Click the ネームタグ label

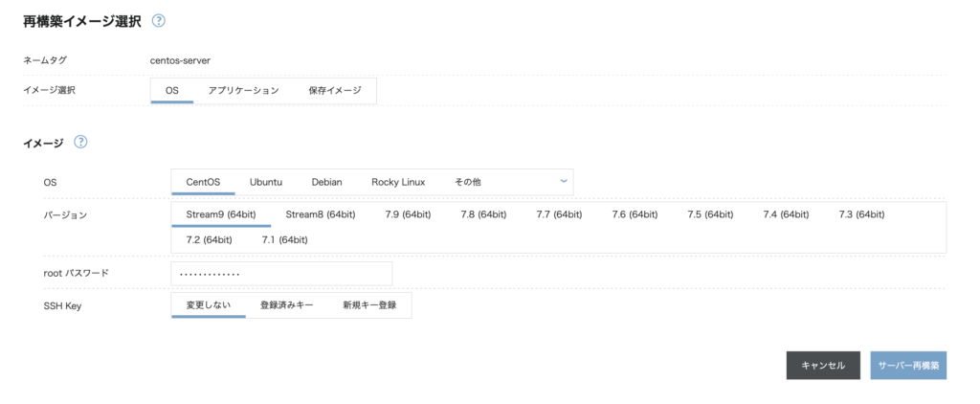[45, 60]
